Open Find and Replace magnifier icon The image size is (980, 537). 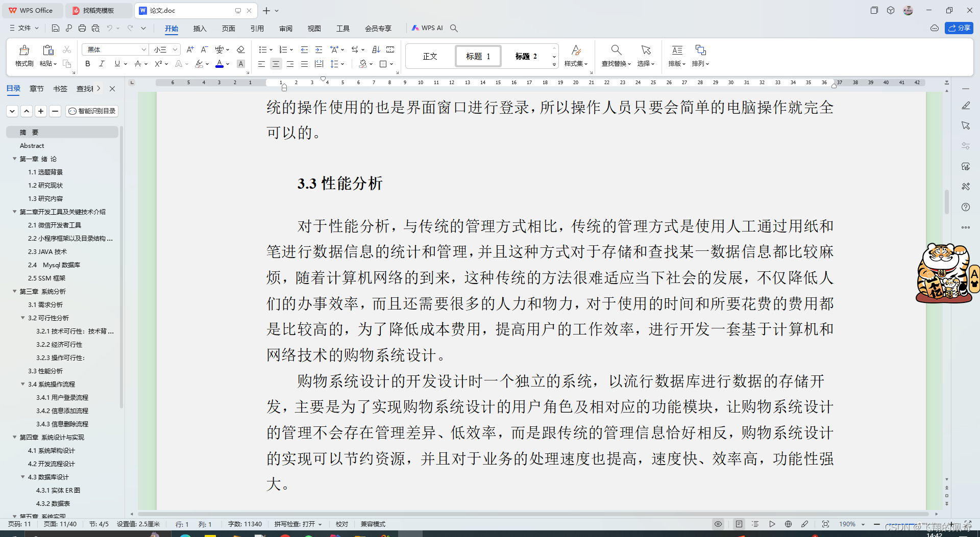pos(616,50)
